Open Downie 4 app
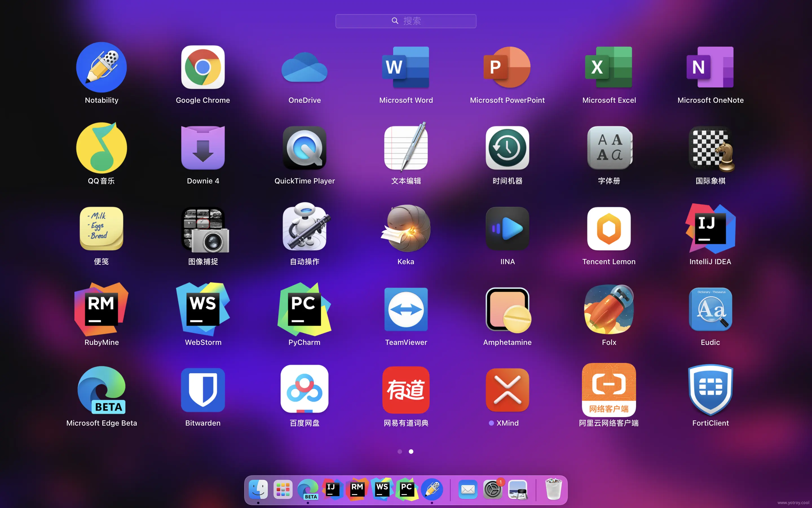812x508 pixels. coord(203,148)
